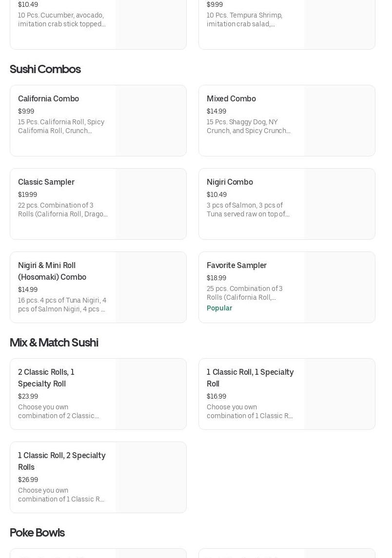Click the Sushi Combos section heading
The image size is (392, 558).
(x=45, y=69)
